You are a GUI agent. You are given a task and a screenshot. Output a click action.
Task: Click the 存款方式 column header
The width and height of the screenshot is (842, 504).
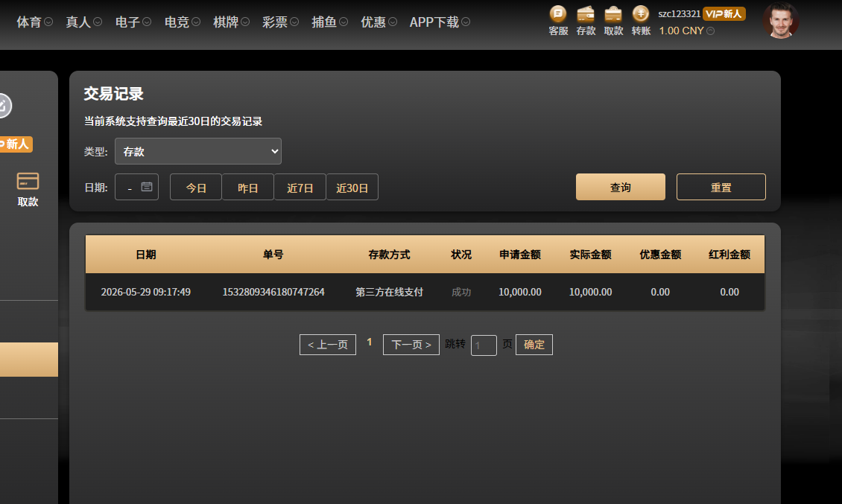(389, 255)
